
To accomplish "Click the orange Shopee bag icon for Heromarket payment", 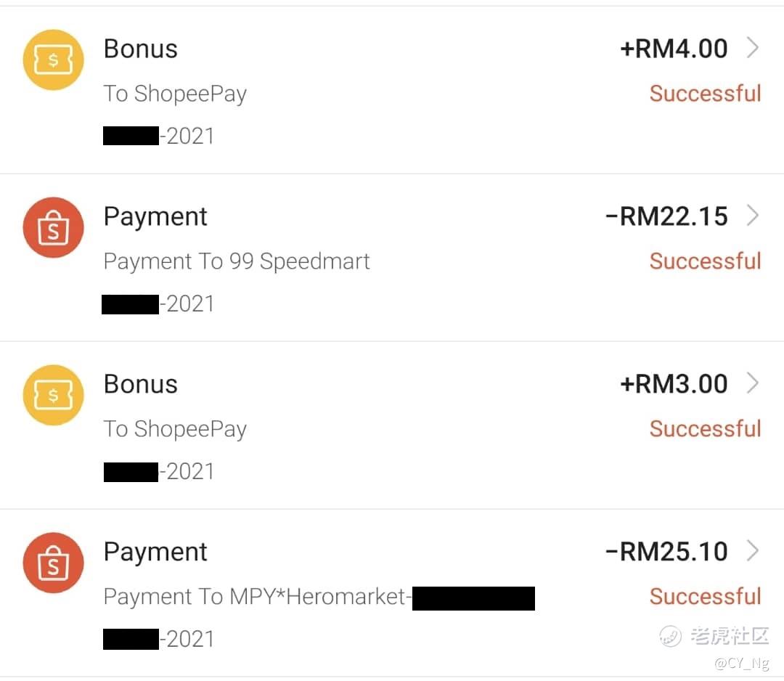I will pos(53,563).
